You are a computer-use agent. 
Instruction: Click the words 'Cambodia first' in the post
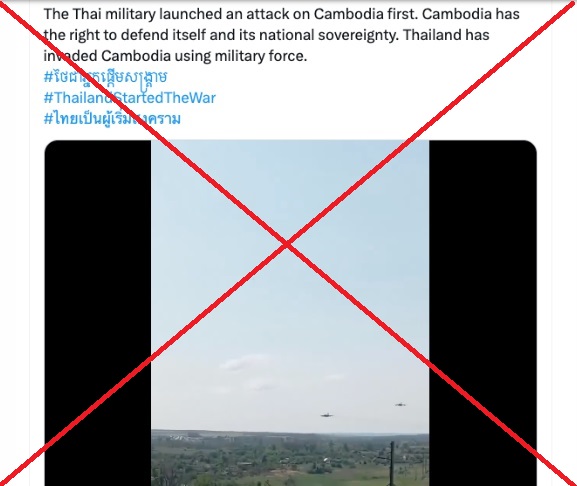click(366, 14)
